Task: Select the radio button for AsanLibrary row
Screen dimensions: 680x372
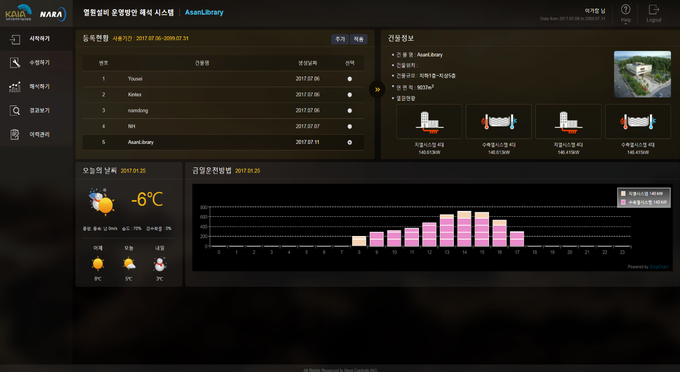Action: (x=350, y=142)
